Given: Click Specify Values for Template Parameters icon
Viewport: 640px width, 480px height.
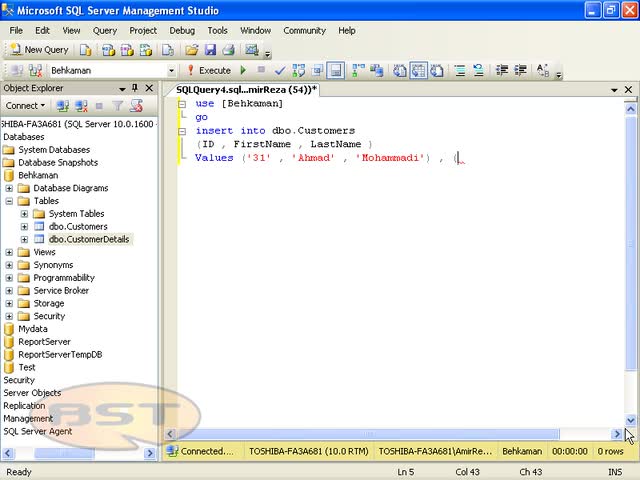Looking at the screenshot, I should pos(543,71).
